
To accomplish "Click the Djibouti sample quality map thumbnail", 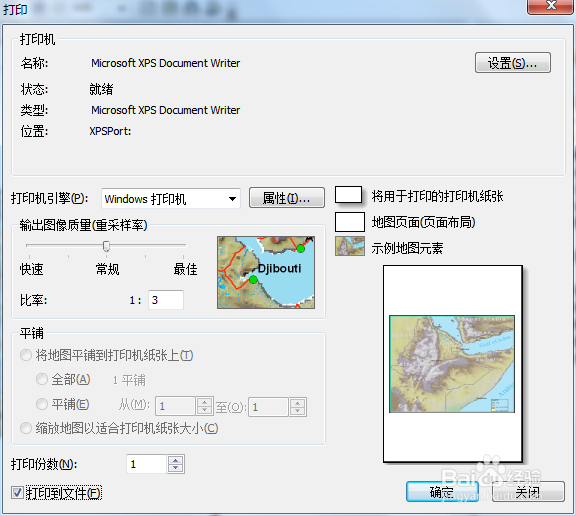I will (x=266, y=272).
